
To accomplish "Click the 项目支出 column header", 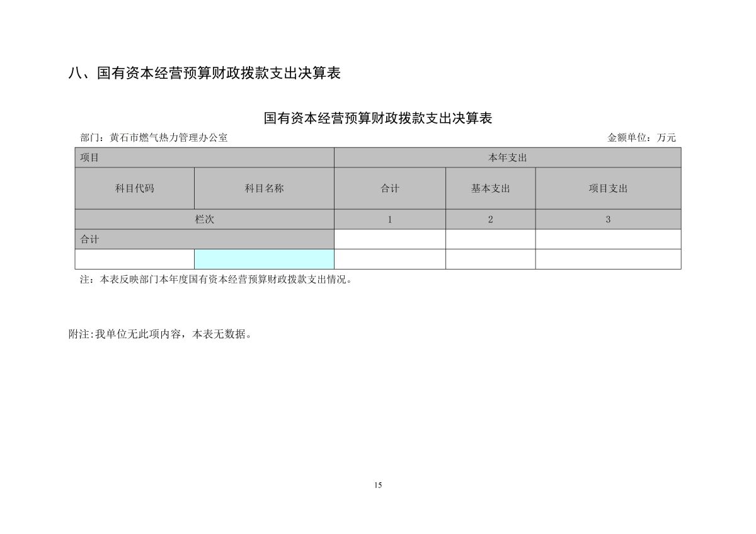I will click(608, 188).
